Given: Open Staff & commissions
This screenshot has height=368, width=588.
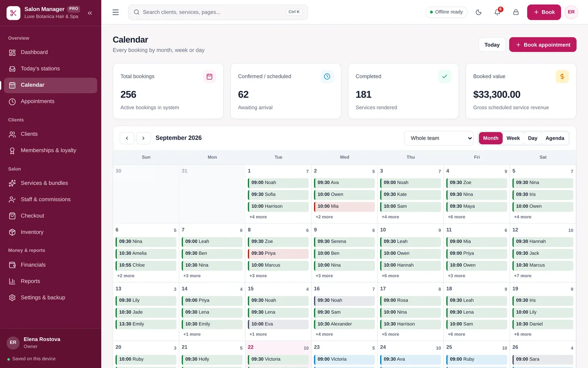Looking at the screenshot, I should pos(50,199).
